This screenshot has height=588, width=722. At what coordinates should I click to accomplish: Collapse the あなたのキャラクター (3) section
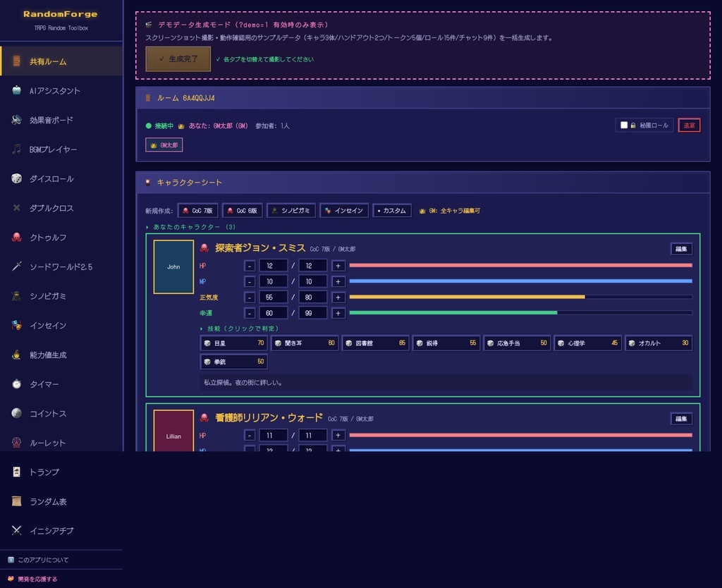coord(190,227)
